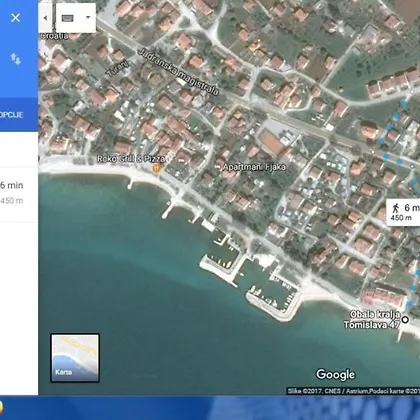Viewport: 420px width, 420px height.
Task: Select Obala kralja Tomislava 47 label
Action: click(x=372, y=319)
